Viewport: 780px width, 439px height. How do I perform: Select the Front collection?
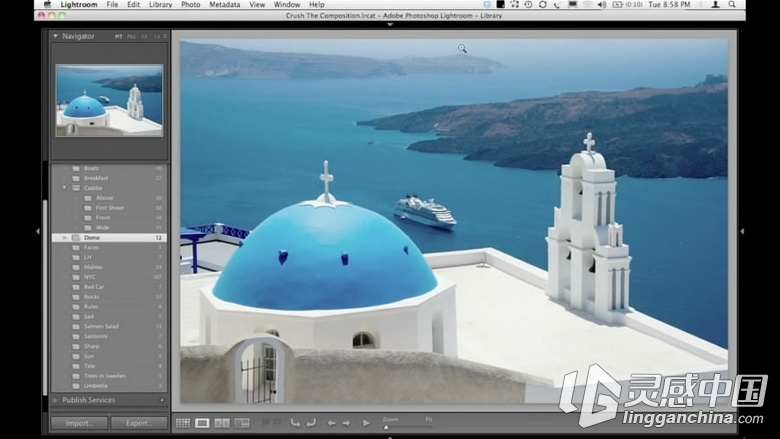click(109, 218)
